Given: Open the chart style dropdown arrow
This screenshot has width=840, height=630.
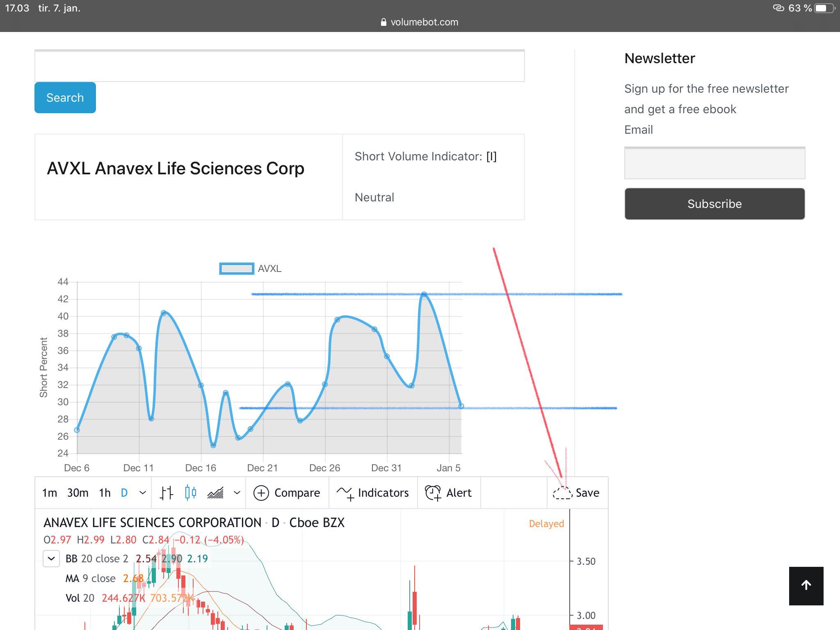Looking at the screenshot, I should pyautogui.click(x=237, y=493).
